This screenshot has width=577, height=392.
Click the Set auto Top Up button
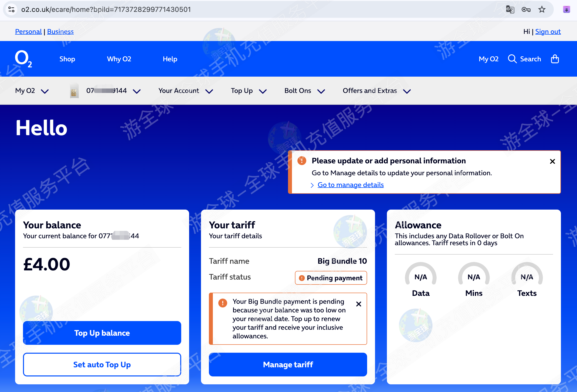(x=102, y=365)
